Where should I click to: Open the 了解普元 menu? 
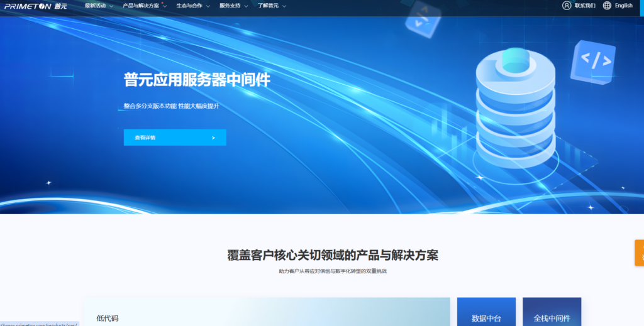(268, 6)
